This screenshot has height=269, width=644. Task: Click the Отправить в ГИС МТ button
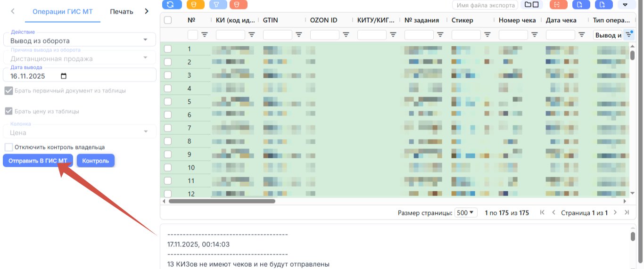click(x=38, y=161)
